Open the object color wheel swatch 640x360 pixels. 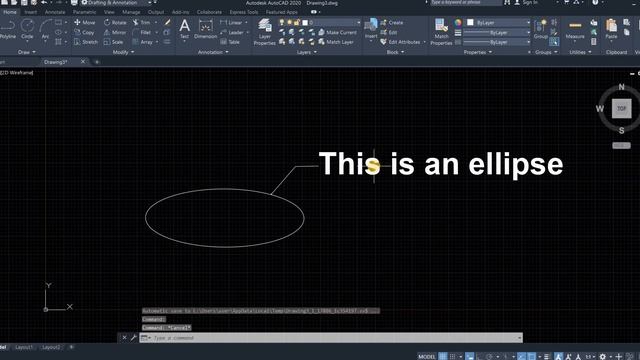point(458,22)
